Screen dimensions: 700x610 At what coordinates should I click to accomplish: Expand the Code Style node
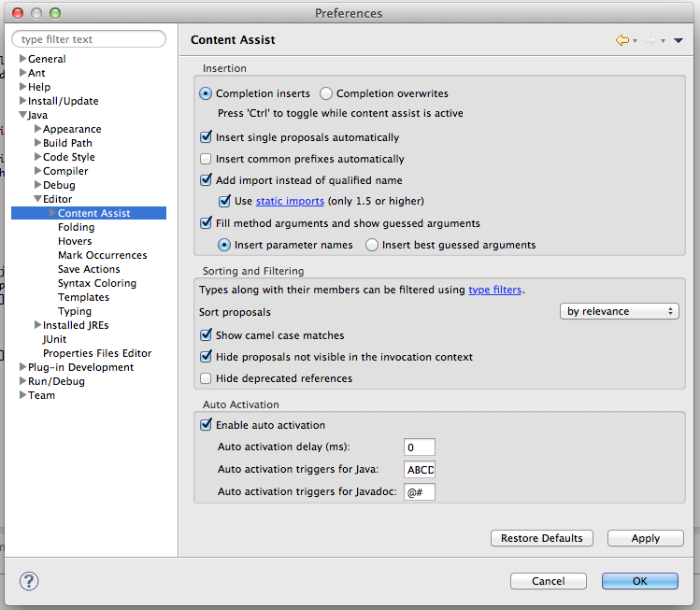38,157
